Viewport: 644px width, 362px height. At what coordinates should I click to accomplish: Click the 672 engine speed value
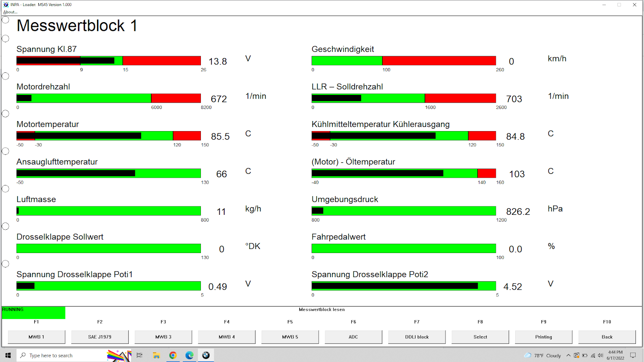(219, 99)
